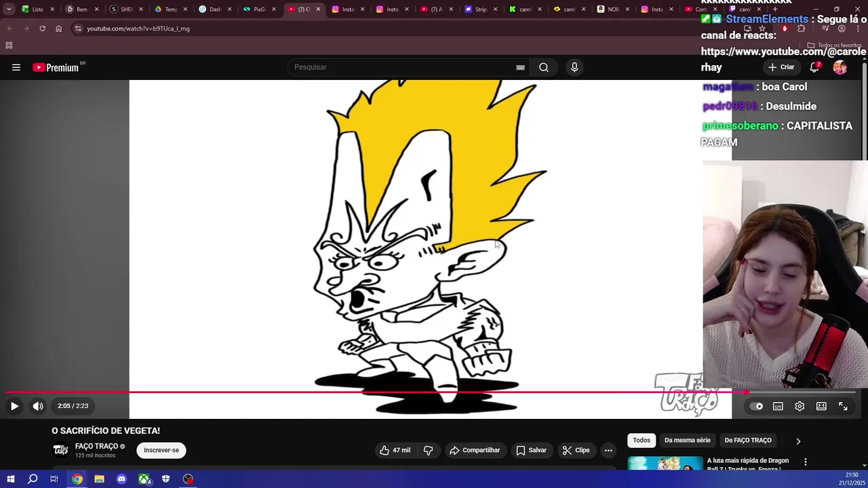Image resolution: width=868 pixels, height=488 pixels.
Task: Switch to theater mode
Action: 821,406
